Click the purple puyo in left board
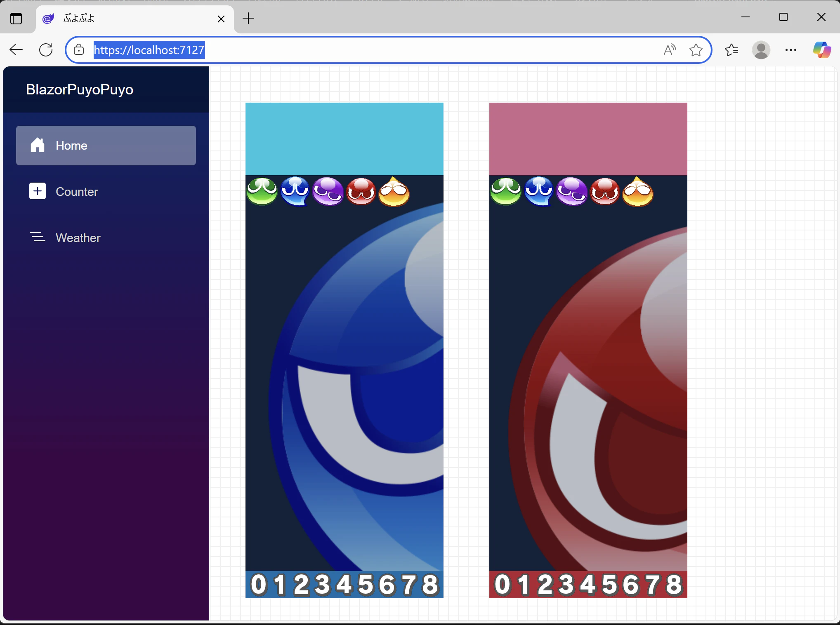Image resolution: width=840 pixels, height=625 pixels. point(328,191)
